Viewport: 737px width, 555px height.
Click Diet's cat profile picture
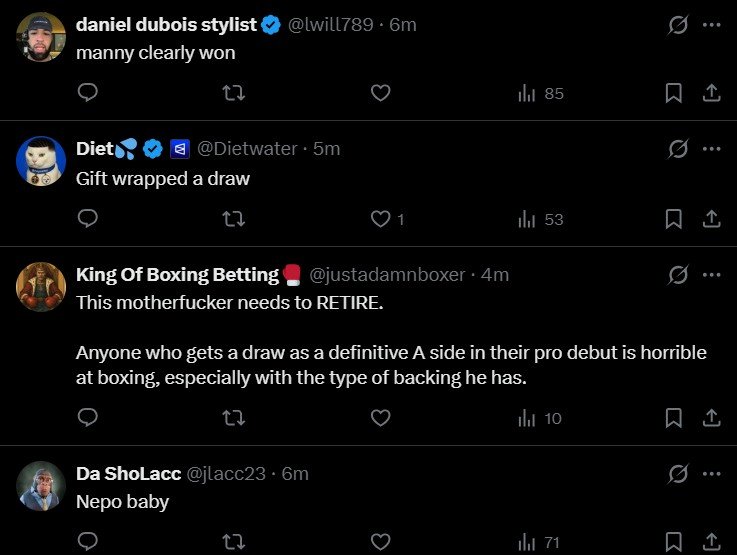pos(42,161)
